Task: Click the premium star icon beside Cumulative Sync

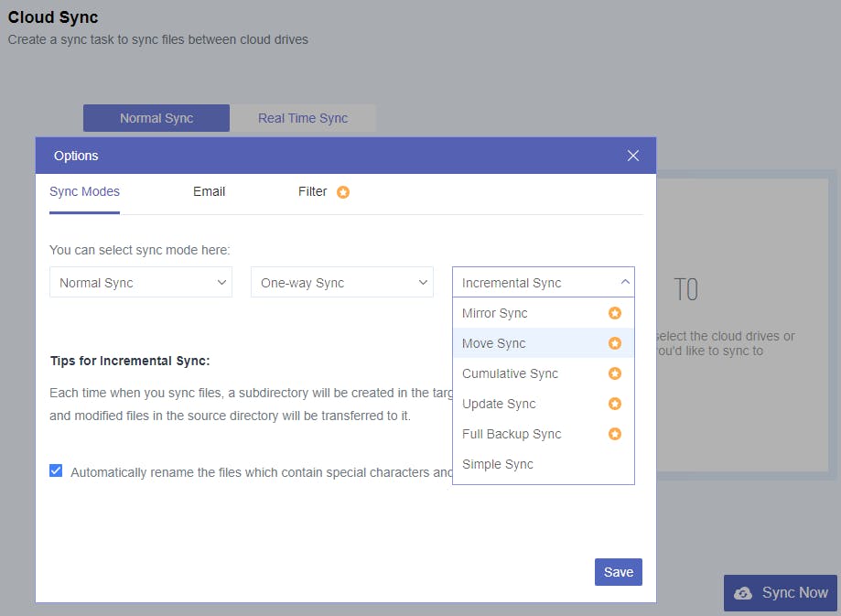Action: coord(615,373)
